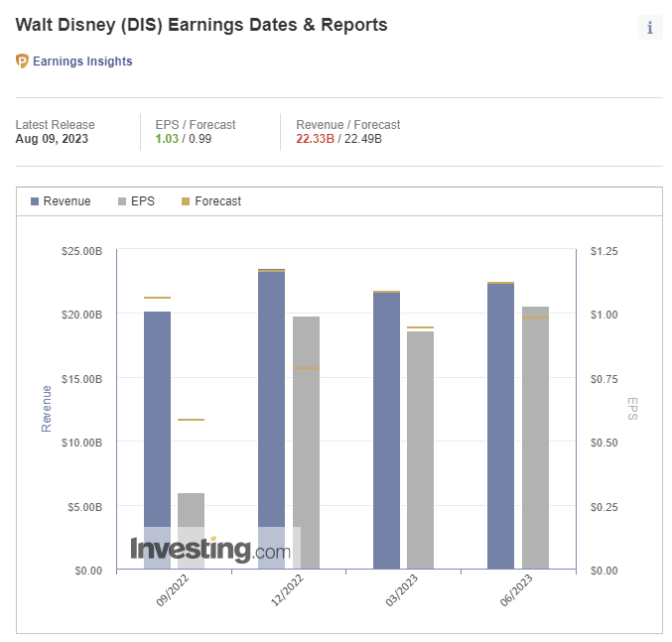Click the 03/2023 axis label
This screenshot has height=642, width=672.
(x=402, y=590)
